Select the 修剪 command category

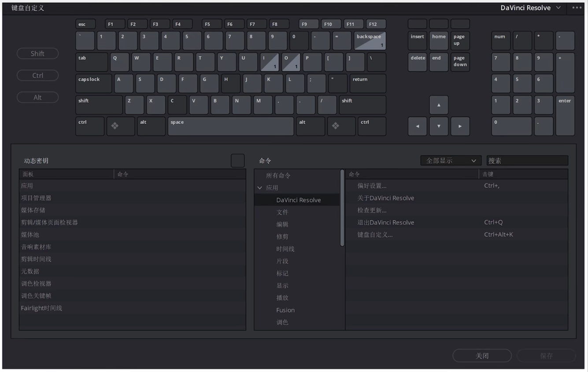pos(282,237)
